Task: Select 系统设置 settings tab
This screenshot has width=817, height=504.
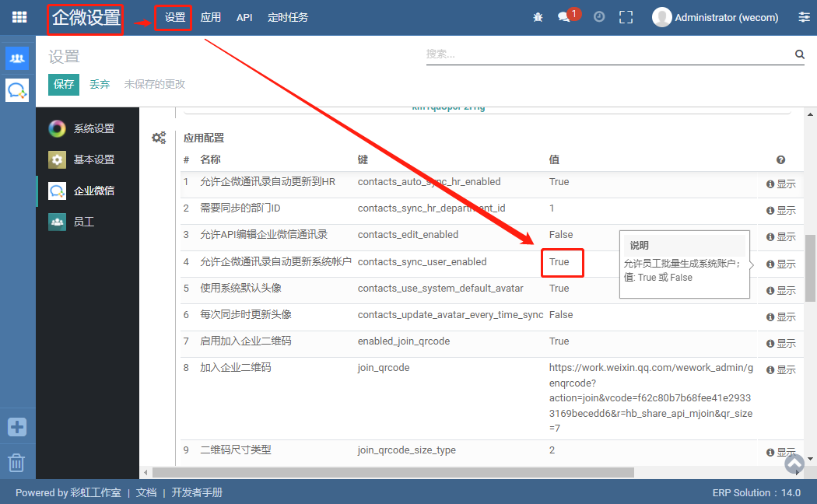Action: coord(87,128)
